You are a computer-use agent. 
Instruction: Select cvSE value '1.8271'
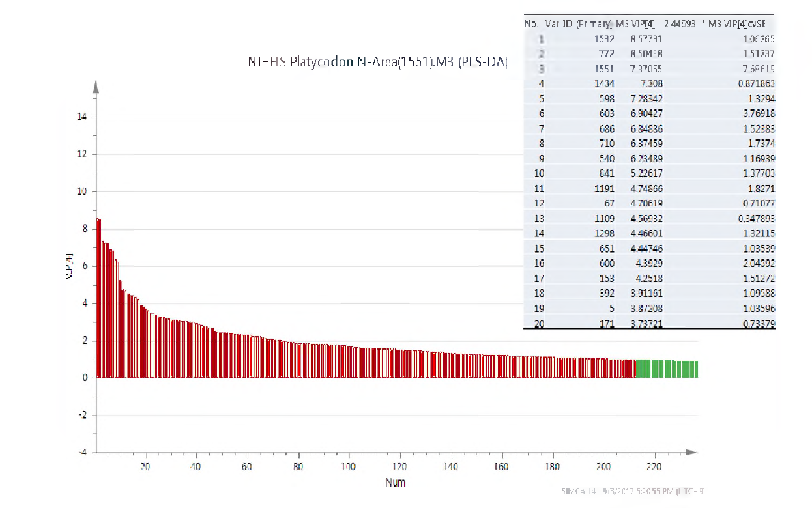(761, 188)
